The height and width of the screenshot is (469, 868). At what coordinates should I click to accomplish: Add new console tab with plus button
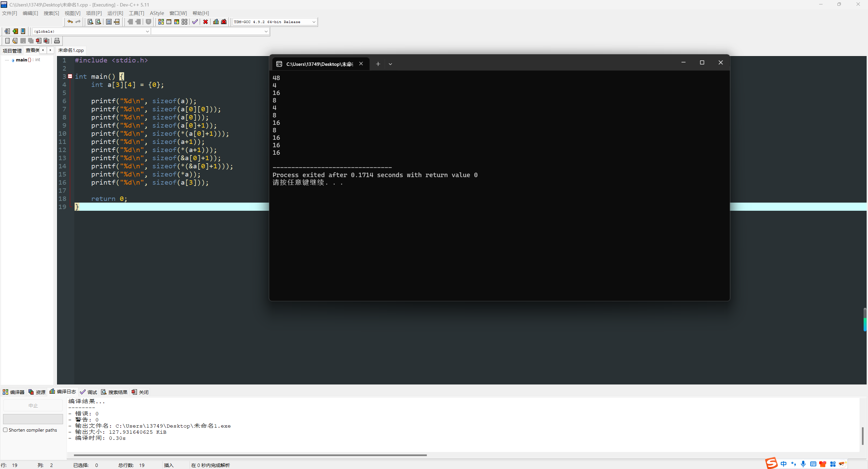pyautogui.click(x=378, y=64)
